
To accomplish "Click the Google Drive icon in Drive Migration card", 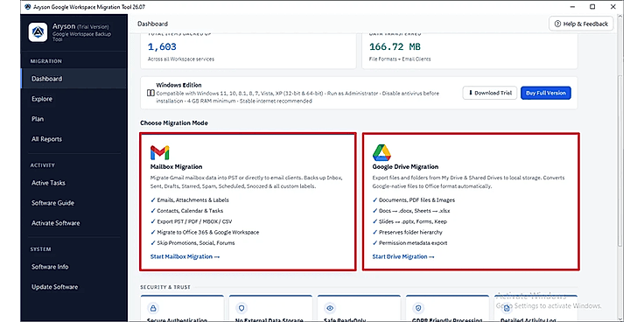I will pyautogui.click(x=381, y=152).
